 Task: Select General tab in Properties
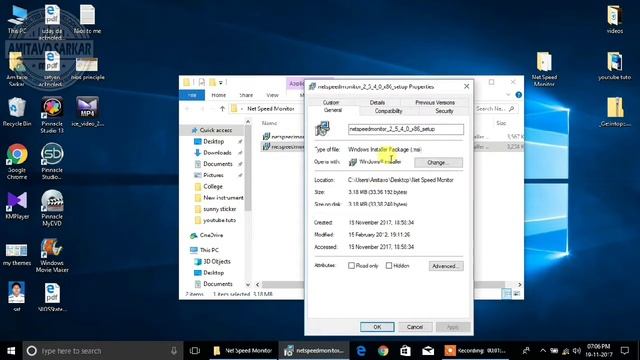coord(333,110)
